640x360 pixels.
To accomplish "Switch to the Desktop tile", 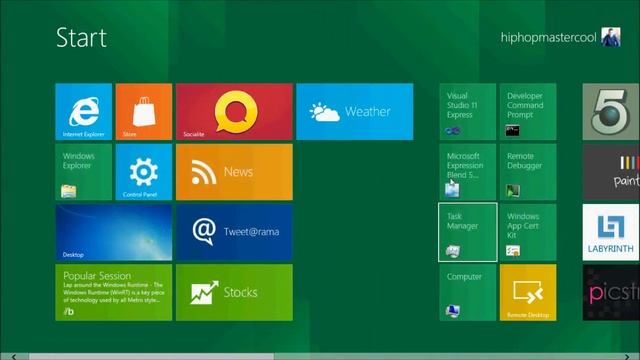I will point(113,232).
